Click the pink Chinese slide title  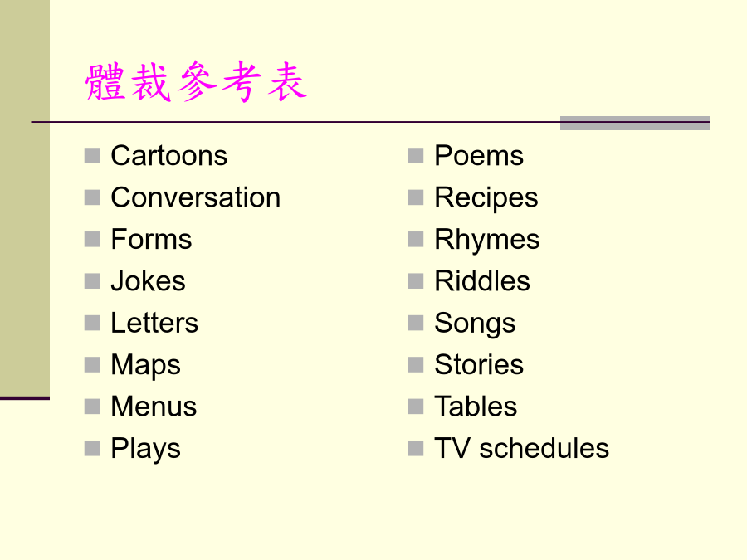[x=196, y=82]
